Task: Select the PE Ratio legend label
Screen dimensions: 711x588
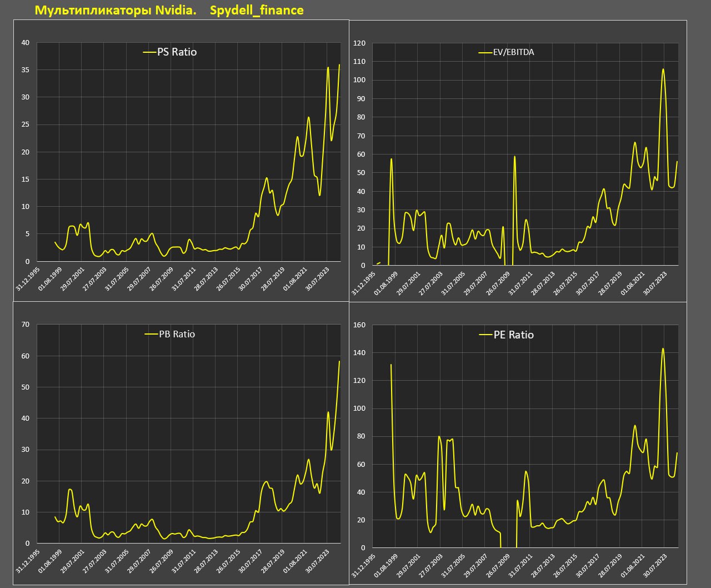Action: 513,335
